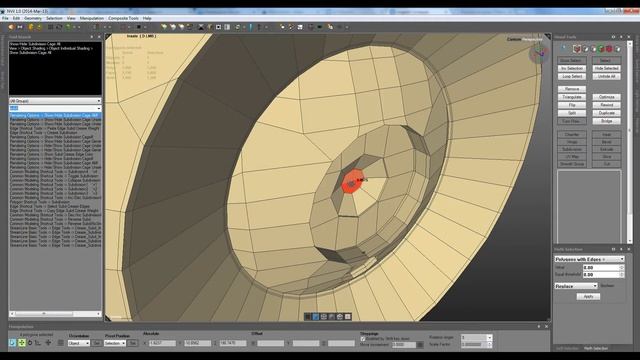Viewport: 640px width, 360px height.
Task: Click the Unhide All button
Action: point(607,76)
